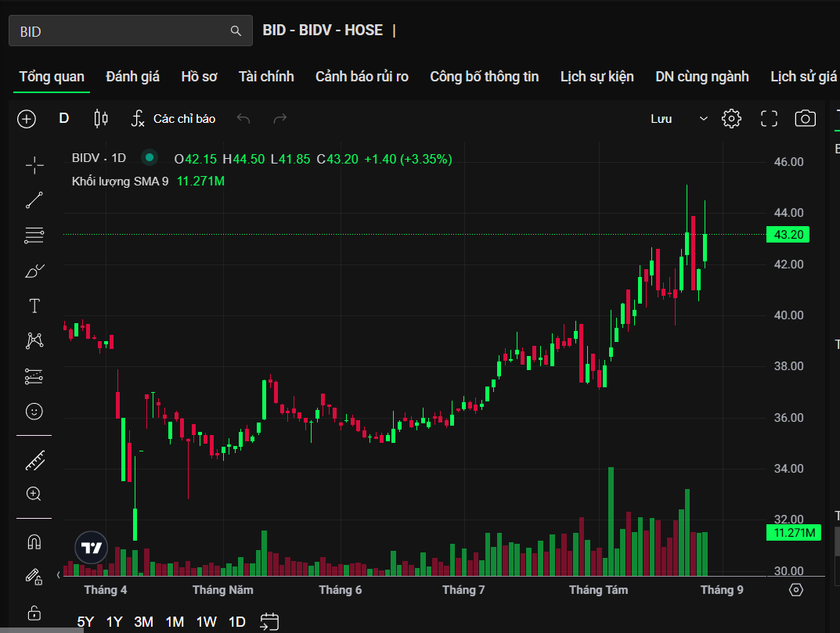840x633 pixels.
Task: Click the TradingView logo on chart
Action: pyautogui.click(x=92, y=548)
